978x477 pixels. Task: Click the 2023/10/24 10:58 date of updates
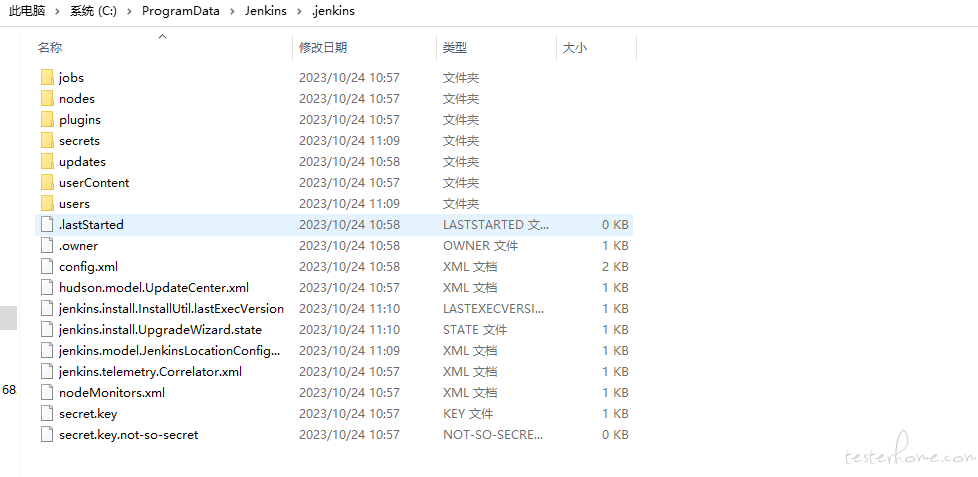click(x=349, y=161)
